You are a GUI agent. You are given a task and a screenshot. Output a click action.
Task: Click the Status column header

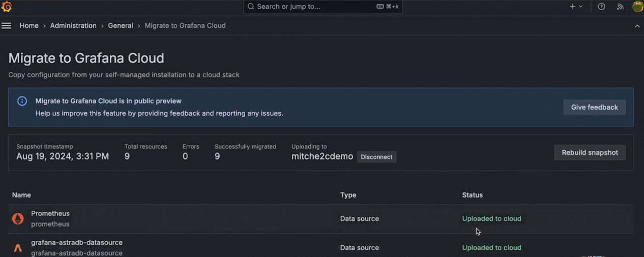click(x=473, y=195)
